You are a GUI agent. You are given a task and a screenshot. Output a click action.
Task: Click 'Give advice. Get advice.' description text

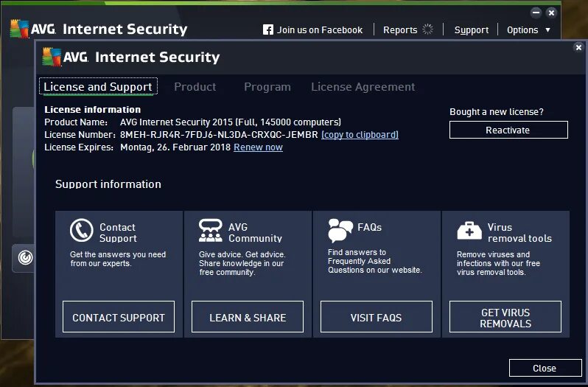(242, 263)
